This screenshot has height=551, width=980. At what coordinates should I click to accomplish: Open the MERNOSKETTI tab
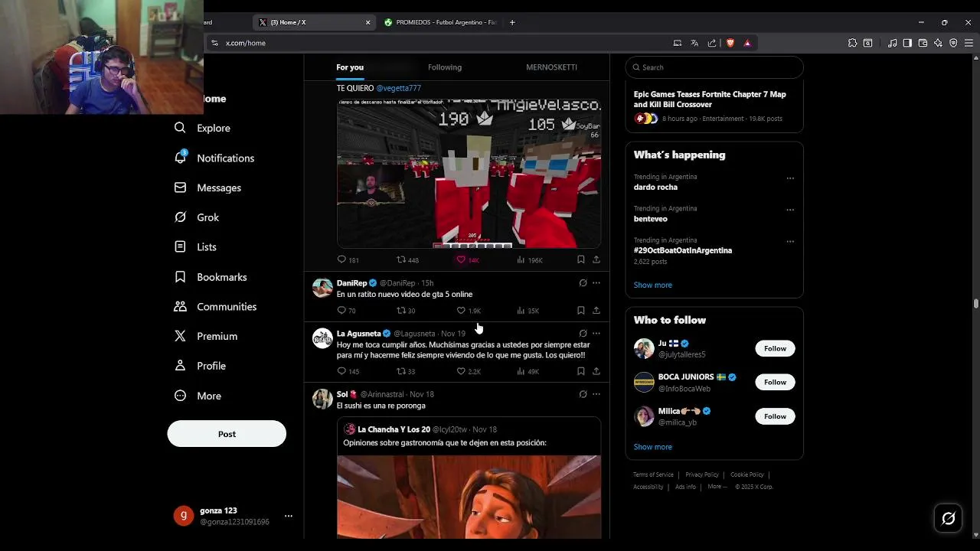[x=551, y=67]
